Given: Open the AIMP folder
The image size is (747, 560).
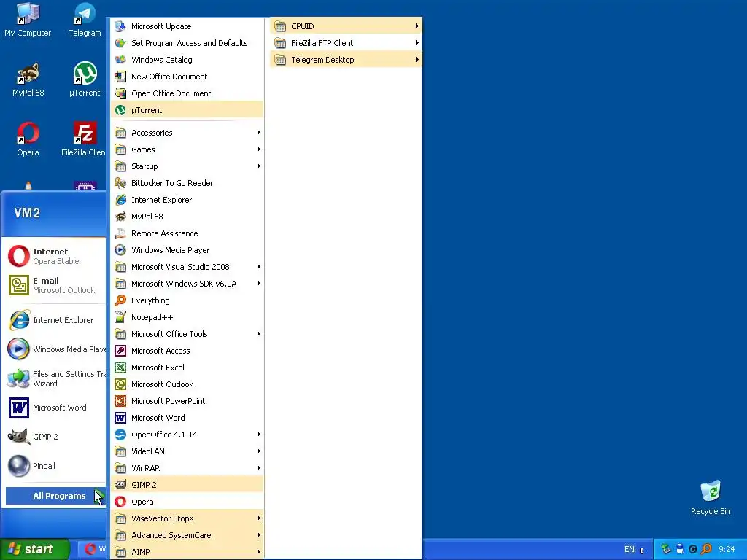Looking at the screenshot, I should tap(187, 552).
